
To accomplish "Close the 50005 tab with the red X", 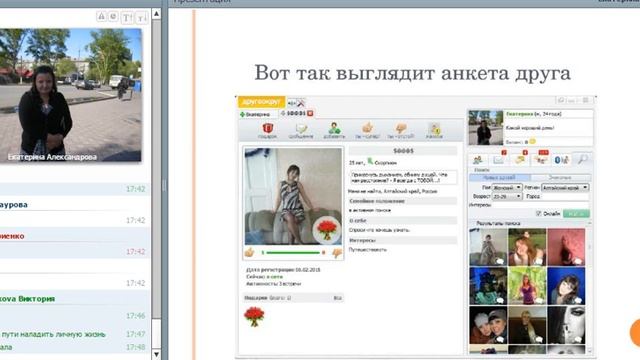I will click(310, 113).
